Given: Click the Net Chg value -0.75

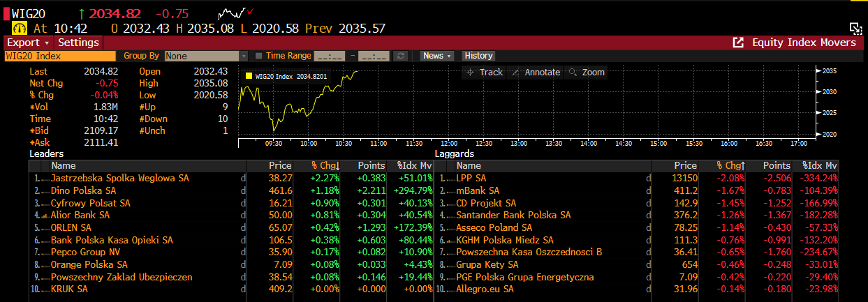Looking at the screenshot, I should (105, 83).
